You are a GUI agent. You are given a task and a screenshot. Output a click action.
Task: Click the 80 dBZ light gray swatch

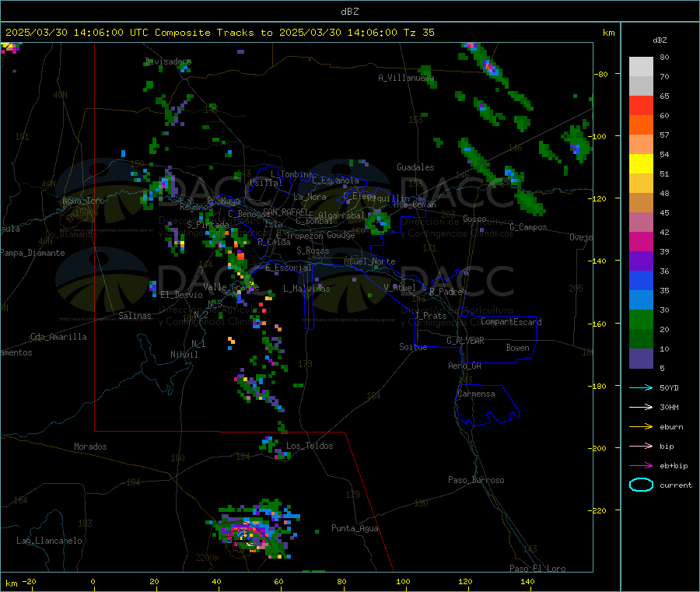point(641,67)
